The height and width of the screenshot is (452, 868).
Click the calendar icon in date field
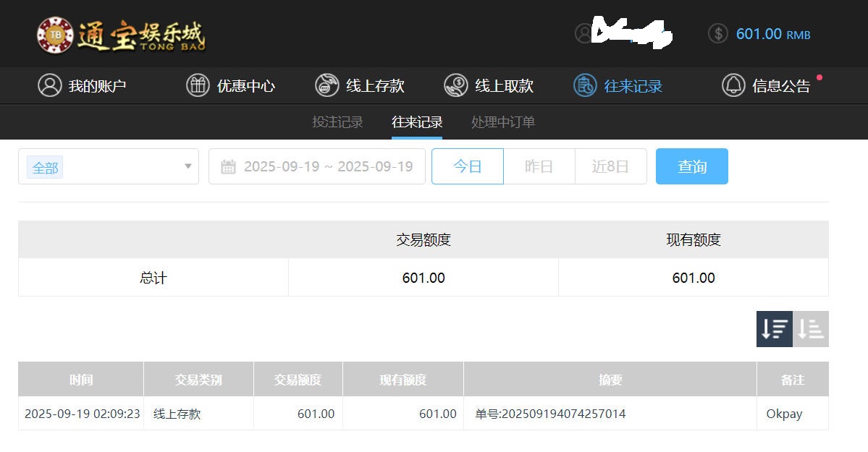[x=228, y=167]
